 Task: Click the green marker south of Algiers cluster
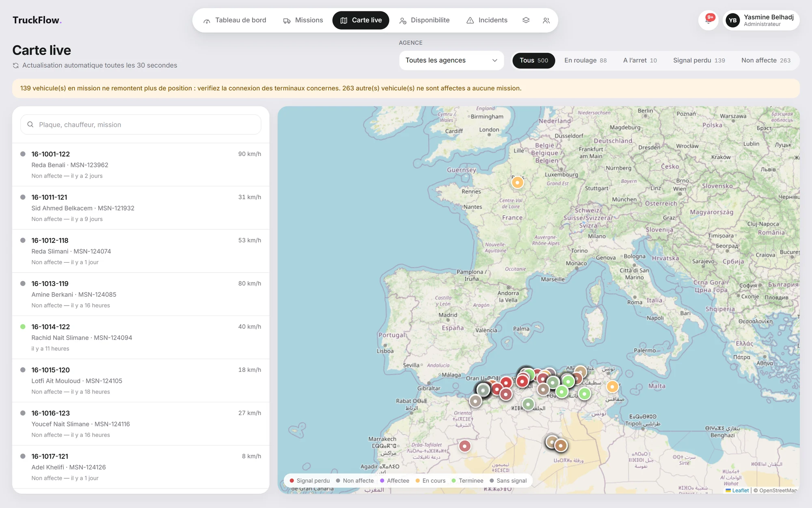click(528, 404)
